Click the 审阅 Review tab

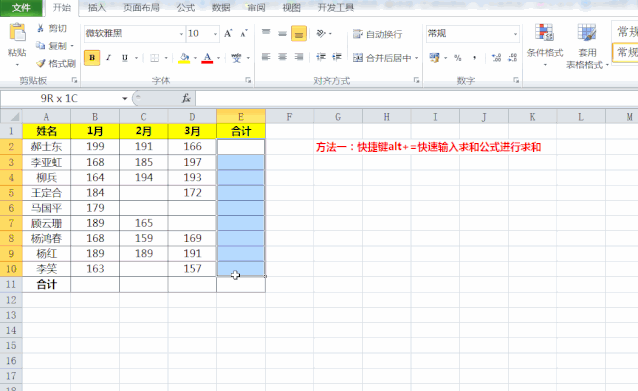pos(256,7)
